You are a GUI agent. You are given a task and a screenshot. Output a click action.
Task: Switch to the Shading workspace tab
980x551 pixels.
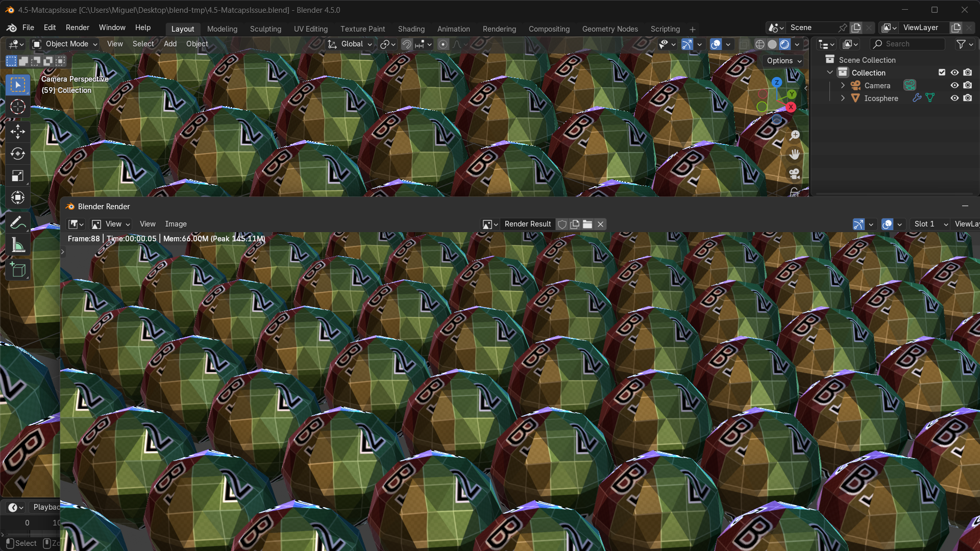pyautogui.click(x=411, y=29)
